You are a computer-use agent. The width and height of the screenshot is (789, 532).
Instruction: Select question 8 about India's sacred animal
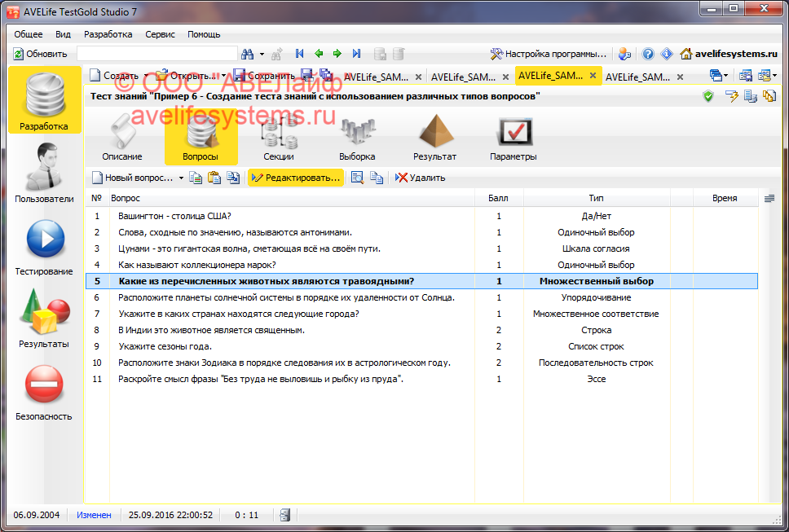pyautogui.click(x=211, y=330)
